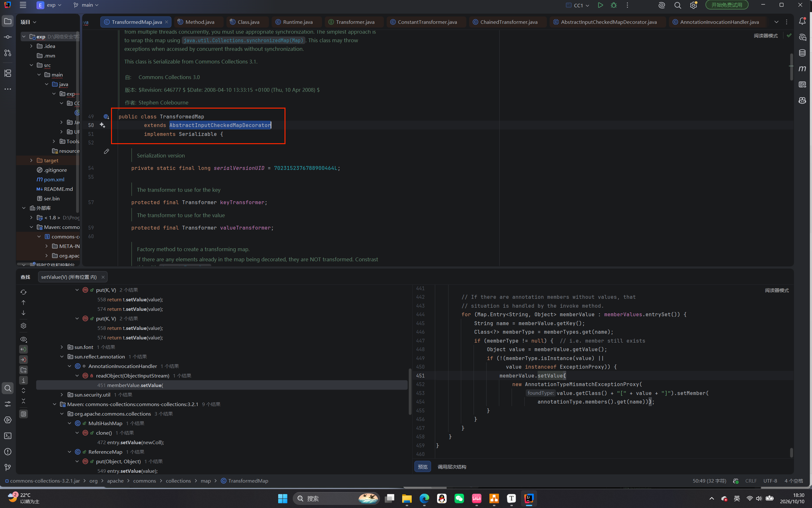The width and height of the screenshot is (812, 508).
Task: Jump to previous occurrence arrow
Action: (x=23, y=302)
